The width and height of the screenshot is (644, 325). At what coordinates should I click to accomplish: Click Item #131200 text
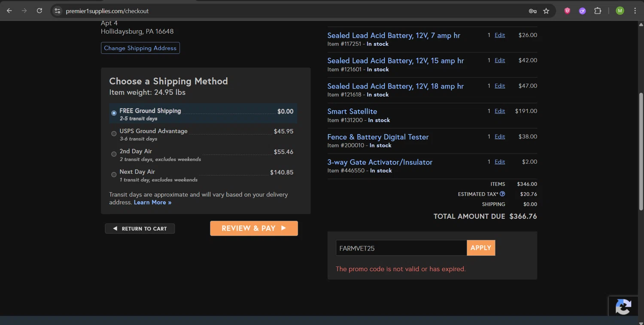click(x=345, y=120)
